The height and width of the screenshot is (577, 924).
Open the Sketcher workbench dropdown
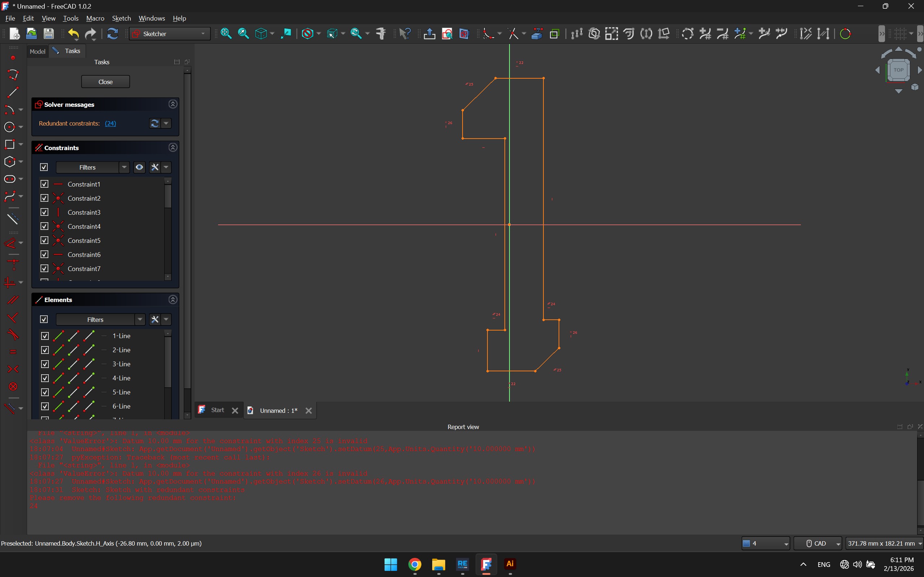[170, 34]
